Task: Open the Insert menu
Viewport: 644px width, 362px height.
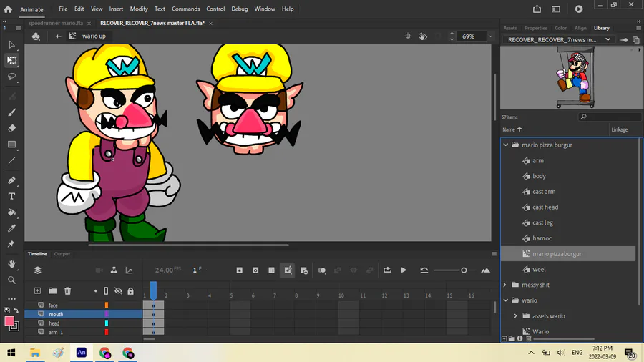Action: (x=116, y=9)
